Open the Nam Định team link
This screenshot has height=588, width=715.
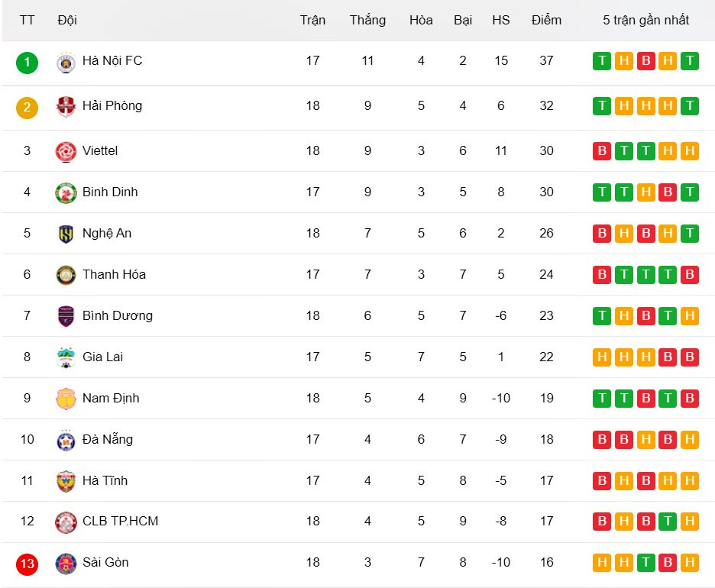(x=111, y=398)
